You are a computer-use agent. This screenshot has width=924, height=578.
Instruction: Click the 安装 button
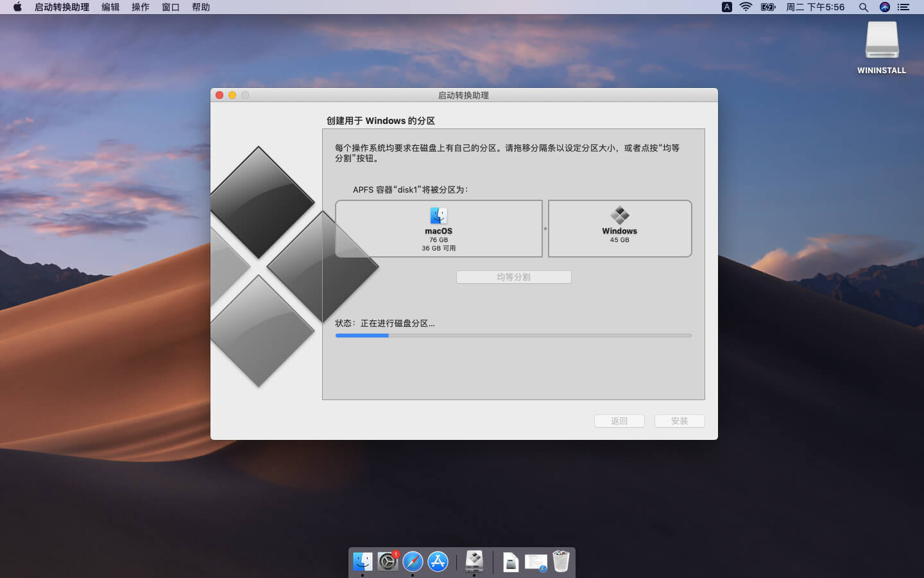click(x=680, y=421)
